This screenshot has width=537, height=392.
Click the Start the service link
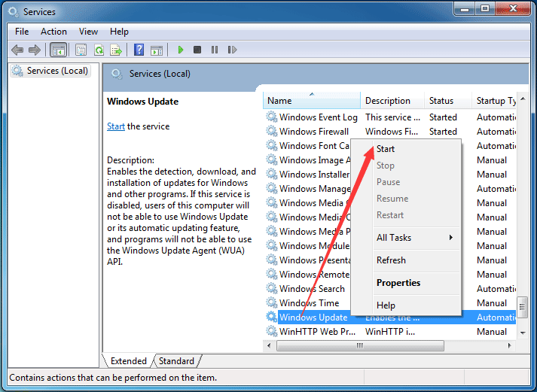116,126
